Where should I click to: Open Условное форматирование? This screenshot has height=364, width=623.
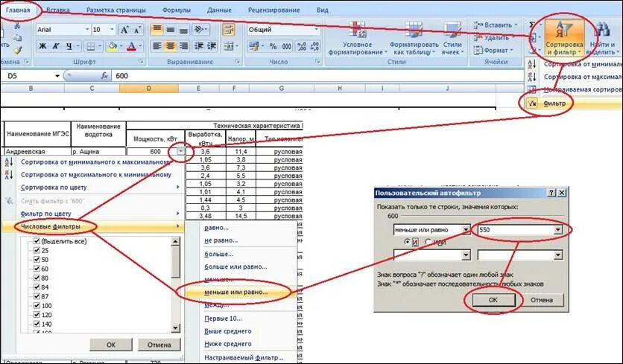pos(357,39)
